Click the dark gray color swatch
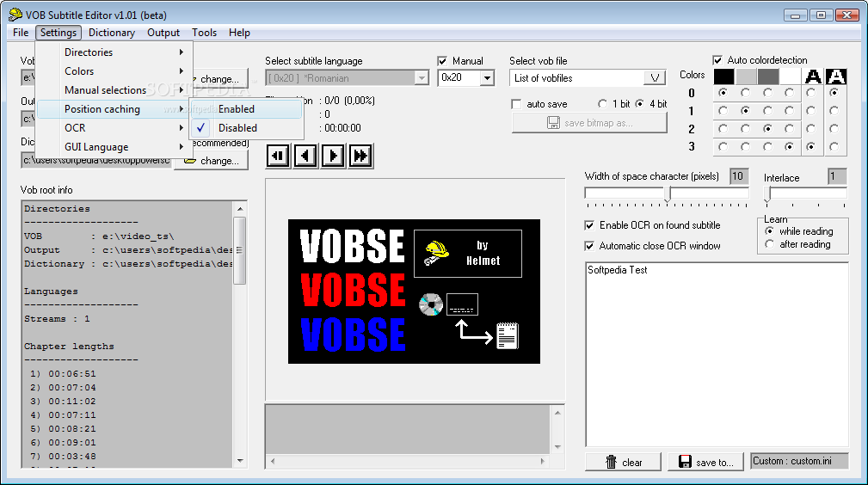The width and height of the screenshot is (868, 485). 768,77
